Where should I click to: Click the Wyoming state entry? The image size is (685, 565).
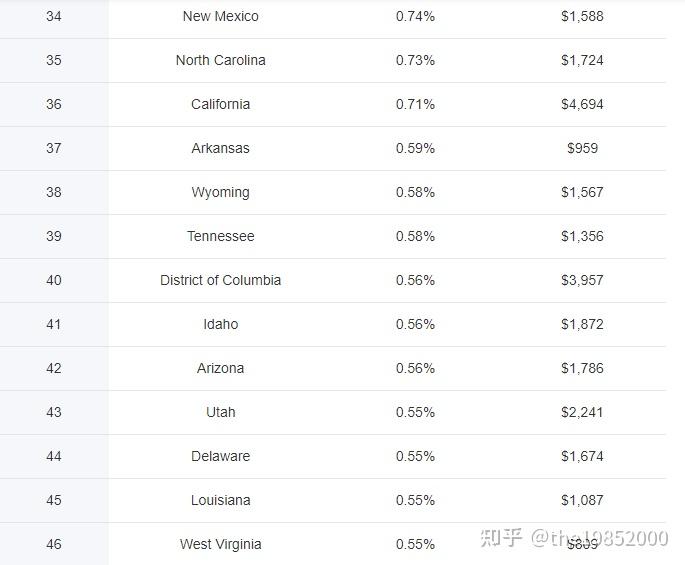click(220, 192)
